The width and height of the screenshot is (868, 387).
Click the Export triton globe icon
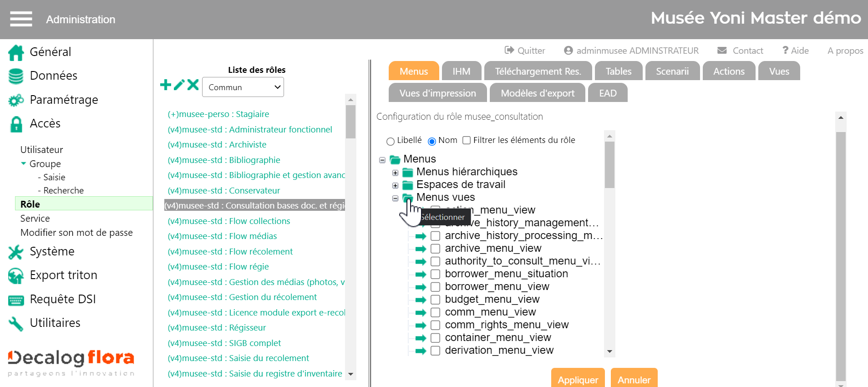click(16, 275)
